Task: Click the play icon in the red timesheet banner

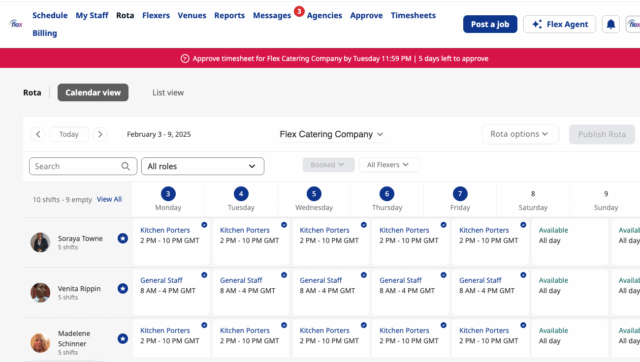Action: (185, 59)
